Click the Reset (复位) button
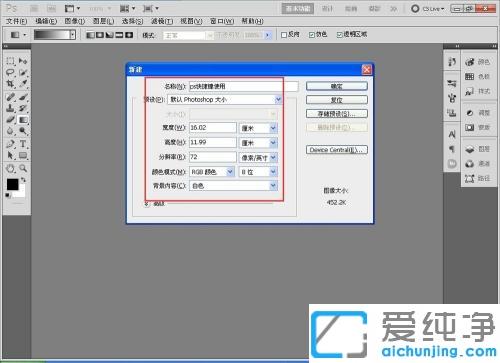Screen dimensions: 500x363 pyautogui.click(x=337, y=100)
